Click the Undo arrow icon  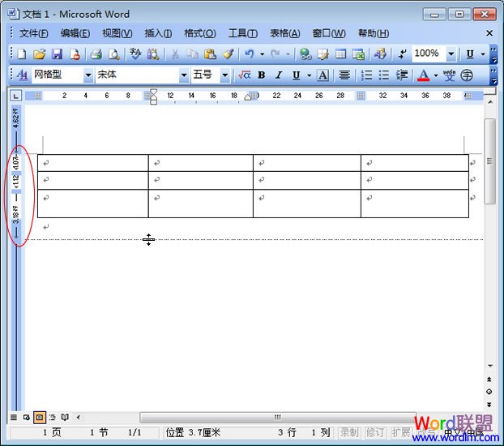pyautogui.click(x=250, y=54)
